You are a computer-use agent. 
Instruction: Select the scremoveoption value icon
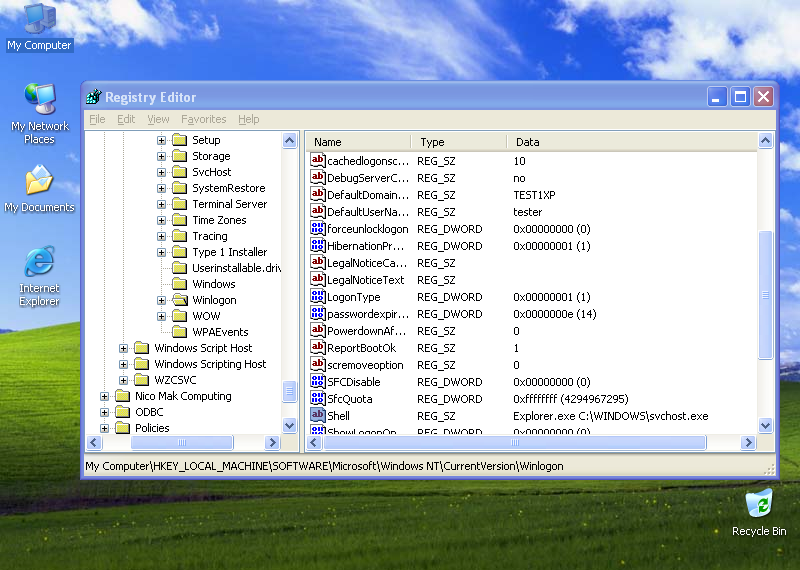tap(317, 364)
